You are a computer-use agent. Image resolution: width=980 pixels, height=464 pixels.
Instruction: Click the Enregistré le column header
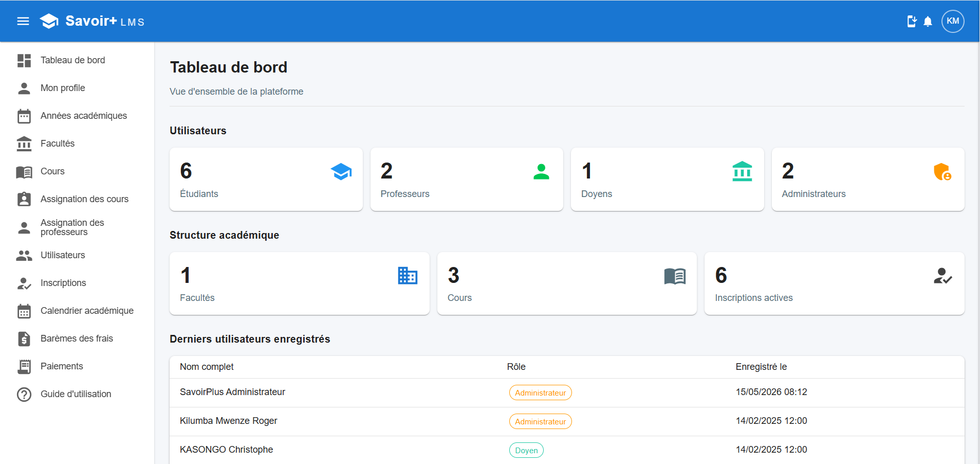coord(761,367)
